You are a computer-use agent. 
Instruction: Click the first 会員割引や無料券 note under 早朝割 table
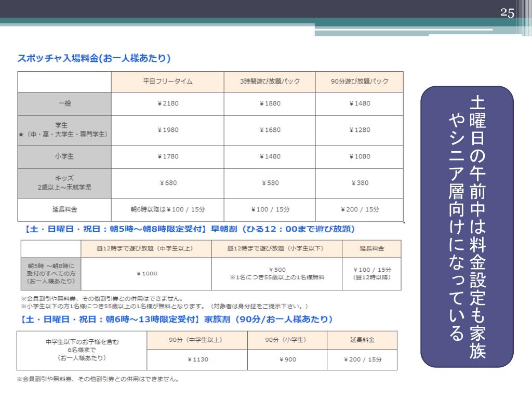click(102, 299)
